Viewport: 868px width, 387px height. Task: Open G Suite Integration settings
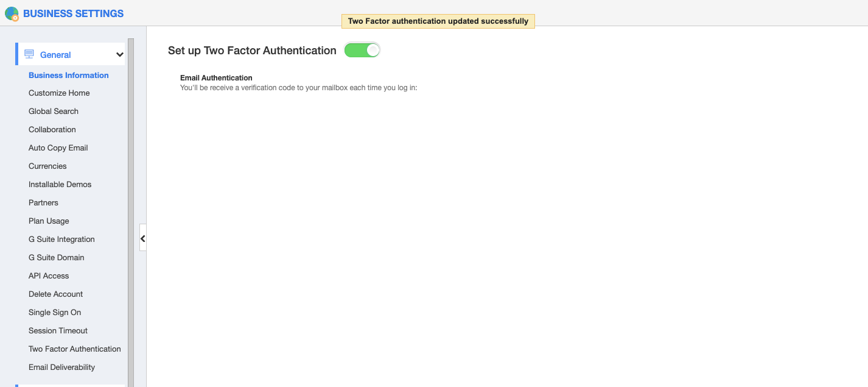[61, 239]
